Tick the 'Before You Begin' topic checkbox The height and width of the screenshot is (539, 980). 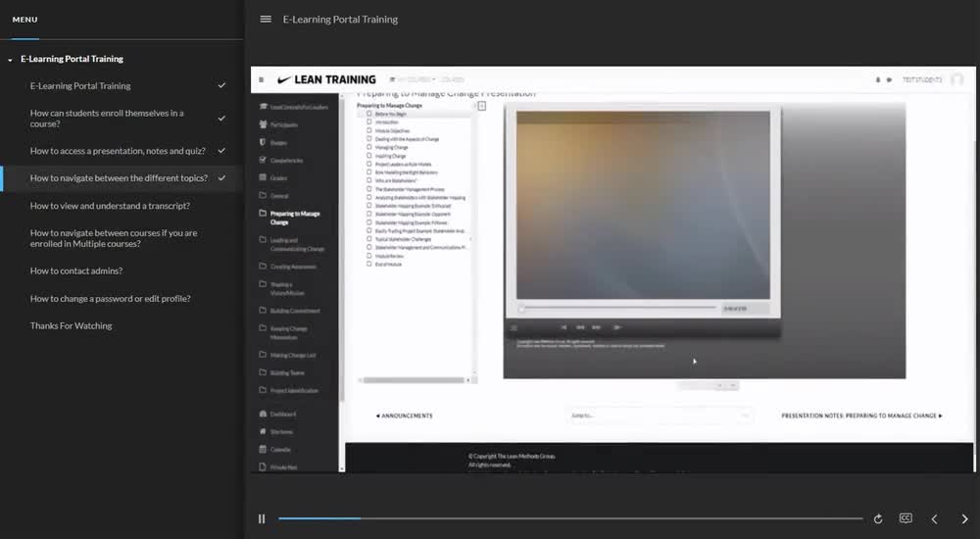pyautogui.click(x=368, y=114)
